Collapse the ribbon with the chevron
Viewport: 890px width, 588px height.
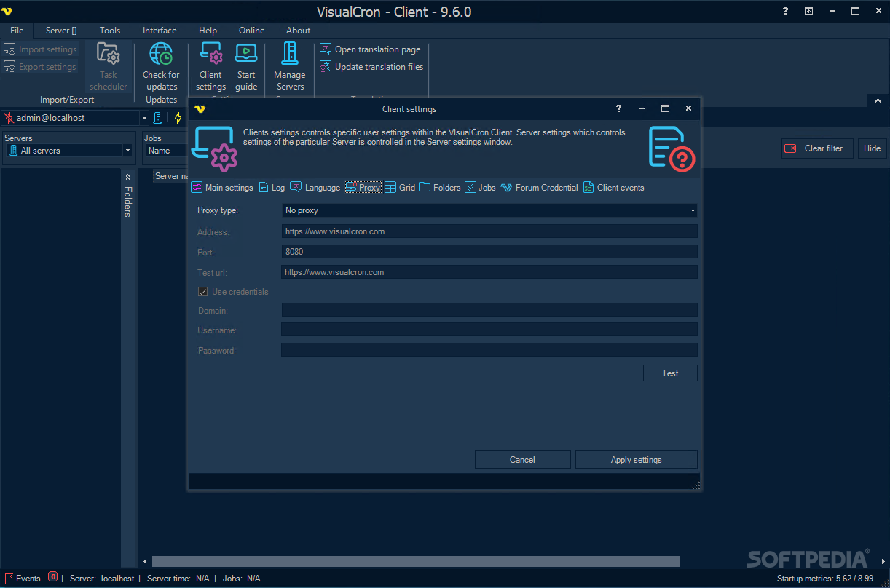click(x=878, y=100)
